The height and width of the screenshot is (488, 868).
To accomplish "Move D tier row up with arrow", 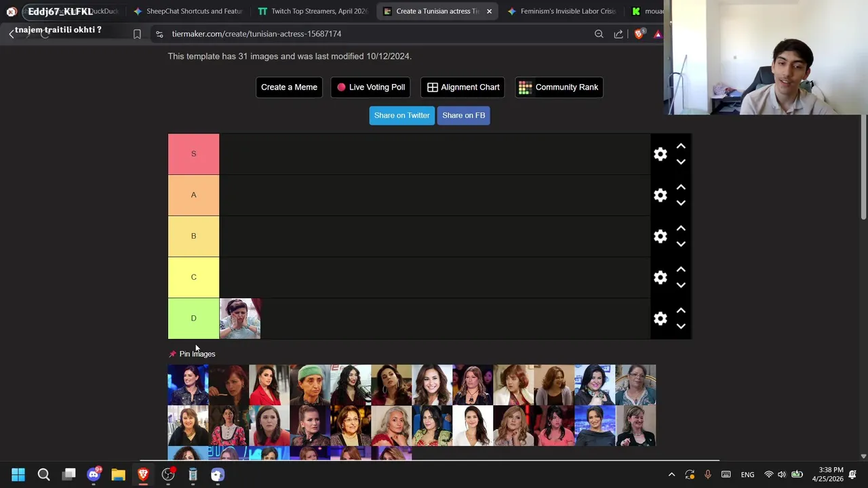I will [x=681, y=310].
